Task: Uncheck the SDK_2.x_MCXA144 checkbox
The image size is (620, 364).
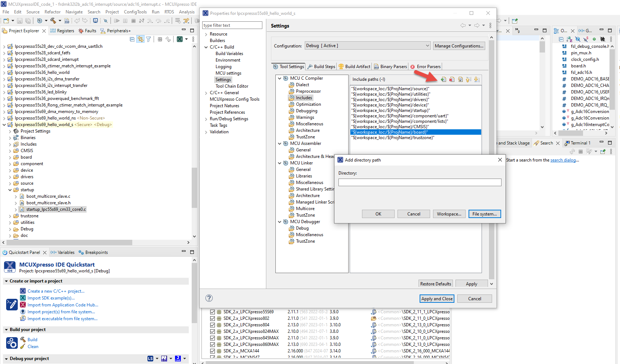Action: coord(212,351)
